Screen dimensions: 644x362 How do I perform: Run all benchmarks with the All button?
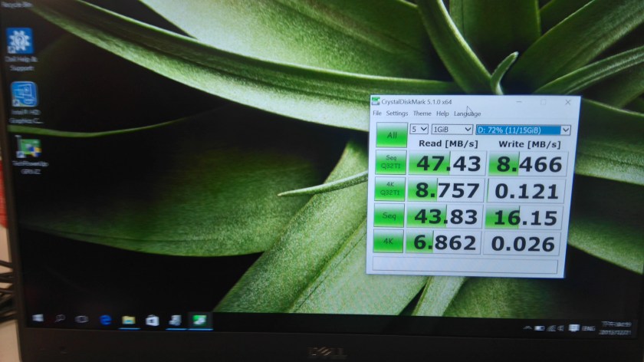[392, 136]
